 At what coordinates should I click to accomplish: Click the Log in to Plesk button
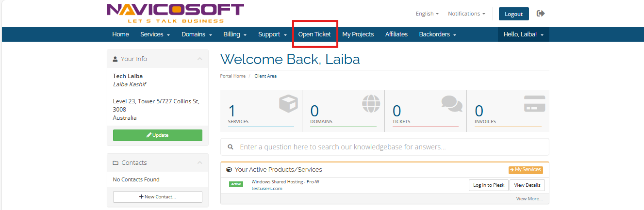point(489,185)
